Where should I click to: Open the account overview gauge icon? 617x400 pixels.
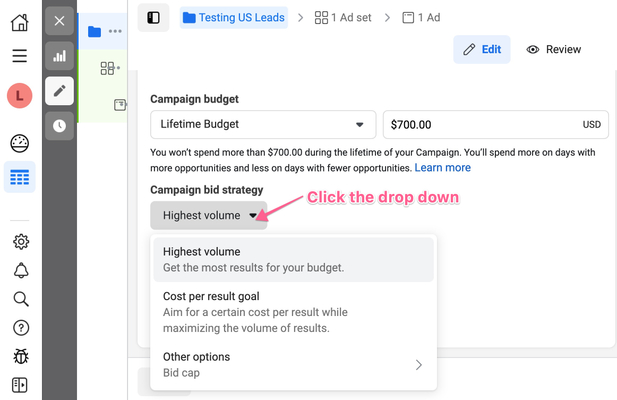coord(19,143)
